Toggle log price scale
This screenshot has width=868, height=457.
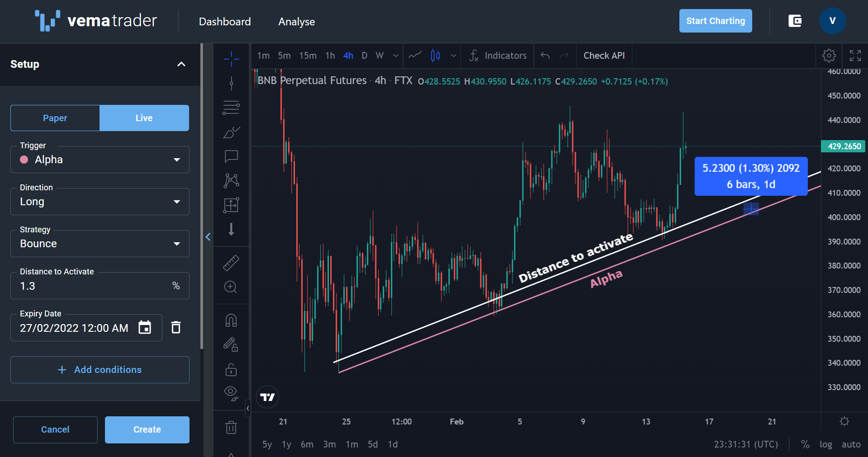pos(826,444)
